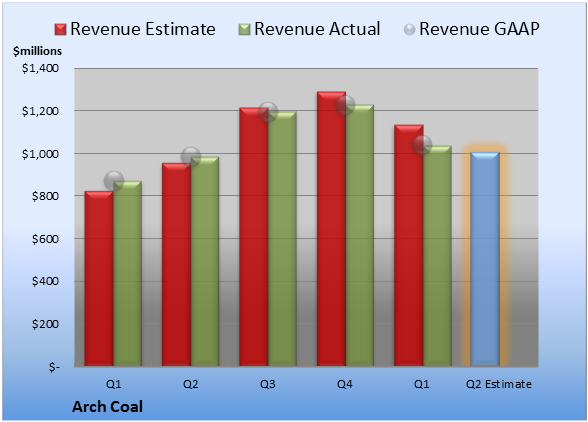588x422 pixels.
Task: Click the '$1,200' y-axis value
Action: click(40, 111)
